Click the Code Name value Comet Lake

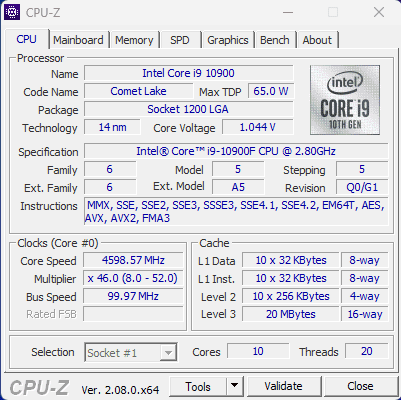[138, 91]
